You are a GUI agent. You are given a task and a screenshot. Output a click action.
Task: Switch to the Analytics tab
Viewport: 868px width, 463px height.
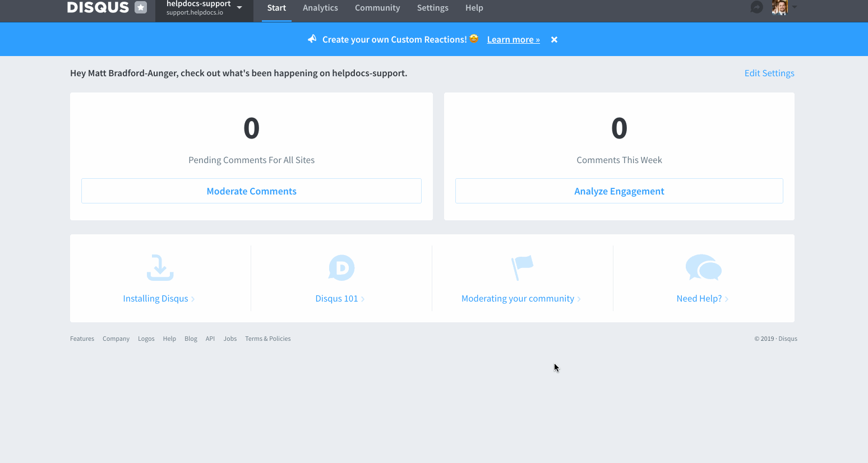pyautogui.click(x=320, y=8)
